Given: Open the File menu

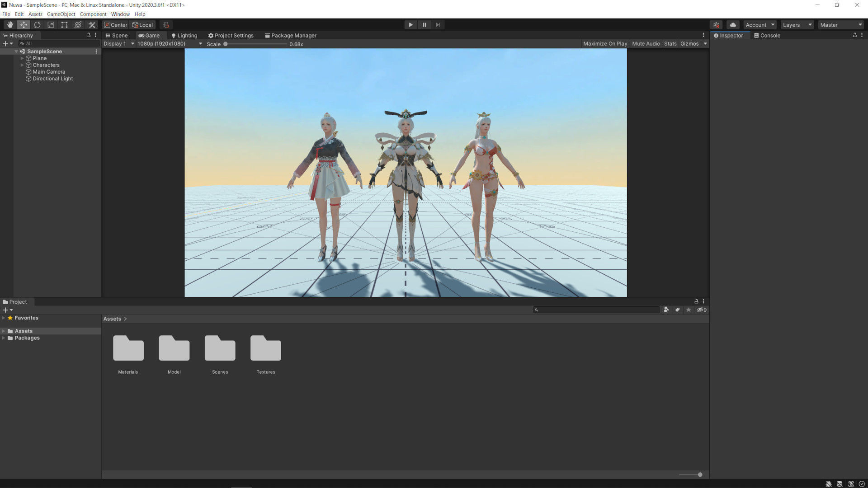Looking at the screenshot, I should [x=6, y=14].
